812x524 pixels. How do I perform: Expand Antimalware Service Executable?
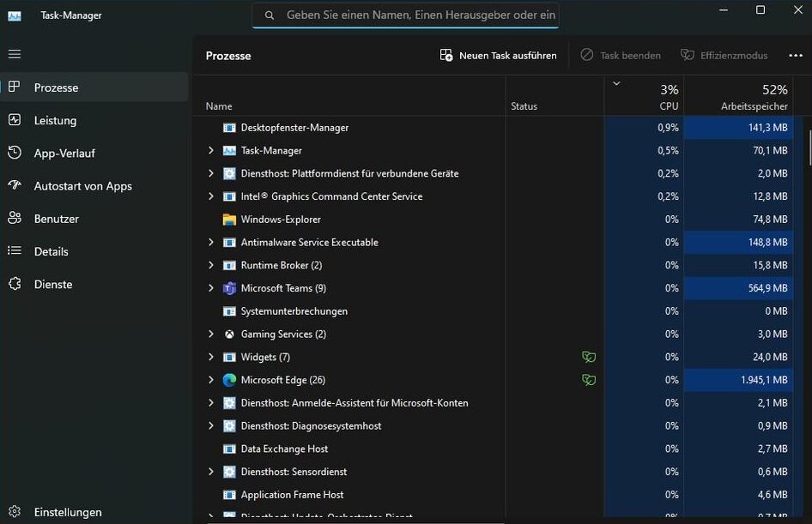coord(211,242)
